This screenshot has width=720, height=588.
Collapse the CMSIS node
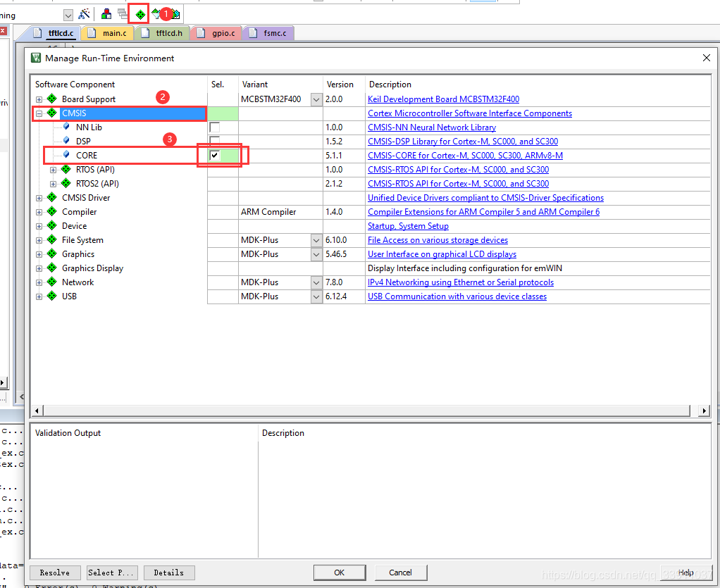coord(39,113)
